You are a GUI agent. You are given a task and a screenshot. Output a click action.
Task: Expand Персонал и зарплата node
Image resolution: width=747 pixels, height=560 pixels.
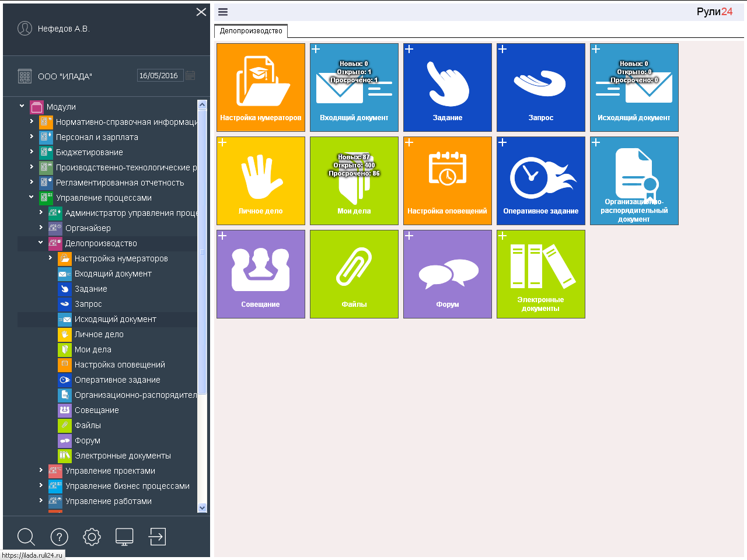(x=32, y=136)
